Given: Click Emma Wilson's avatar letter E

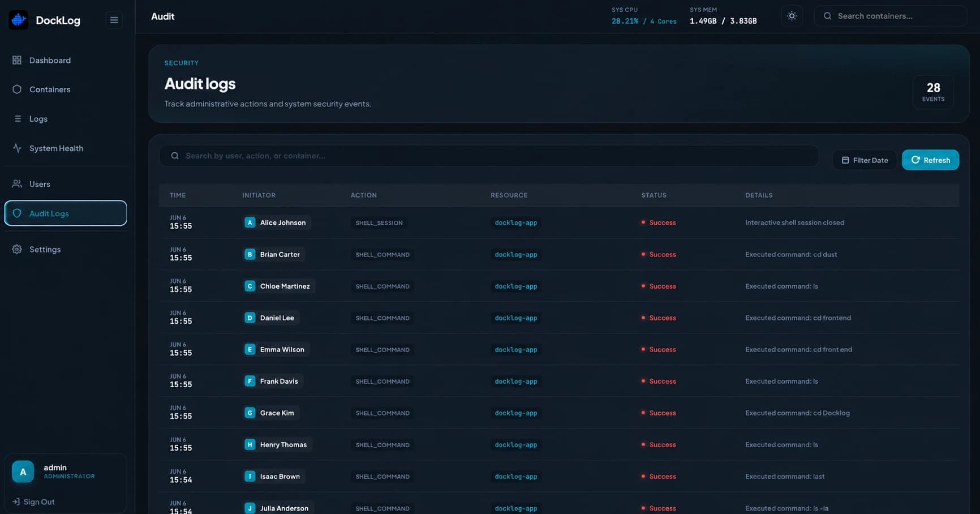Looking at the screenshot, I should click(x=250, y=349).
